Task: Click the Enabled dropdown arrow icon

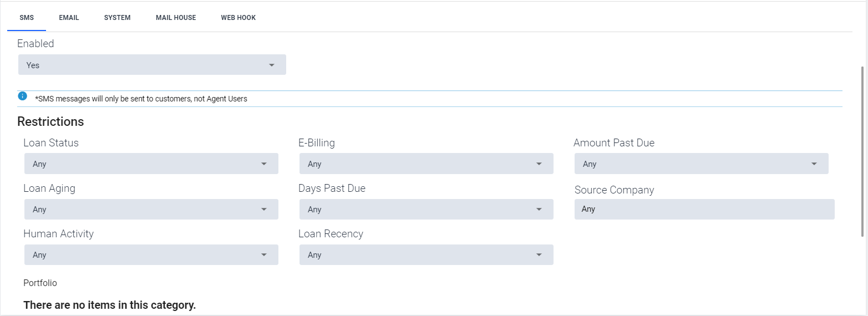Action: (272, 65)
